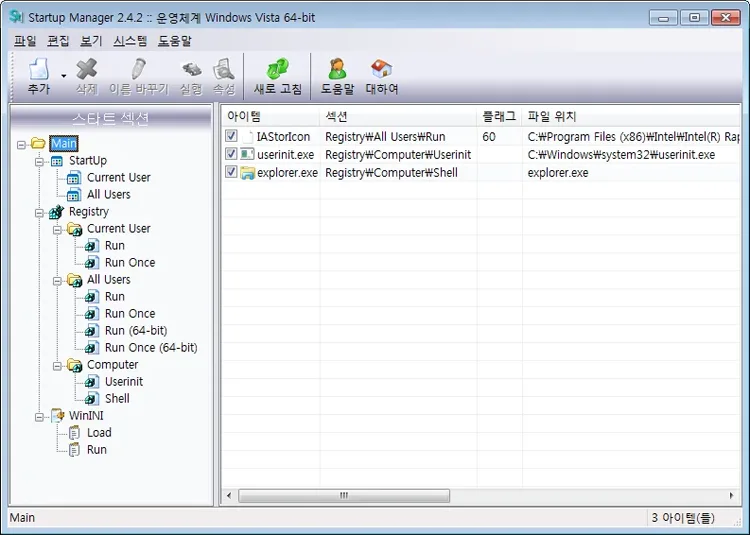
Task: Collapse the WinINI tree node
Action: click(x=39, y=417)
